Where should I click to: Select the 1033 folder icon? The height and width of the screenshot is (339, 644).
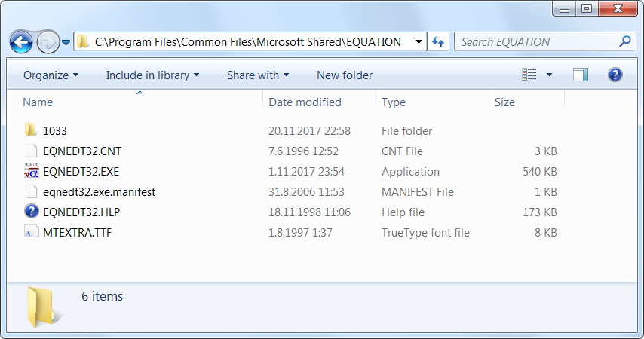tap(31, 130)
